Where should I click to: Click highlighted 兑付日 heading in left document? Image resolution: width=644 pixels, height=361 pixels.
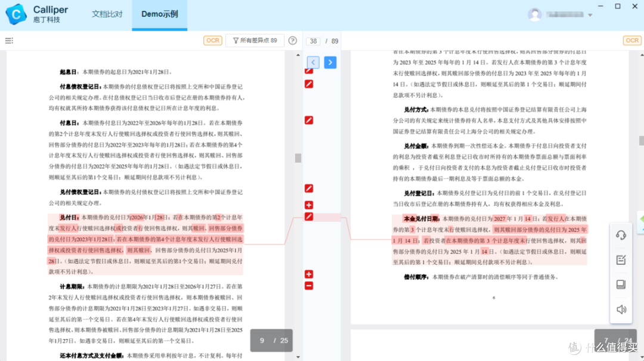pyautogui.click(x=69, y=218)
